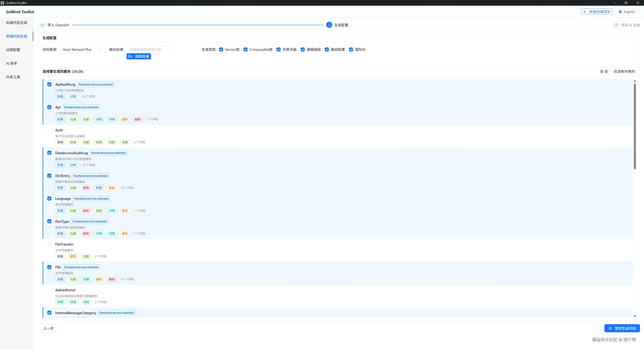Click the eye icon on 预览生成代码 button
The width and height of the screenshot is (644, 350).
tap(610, 328)
